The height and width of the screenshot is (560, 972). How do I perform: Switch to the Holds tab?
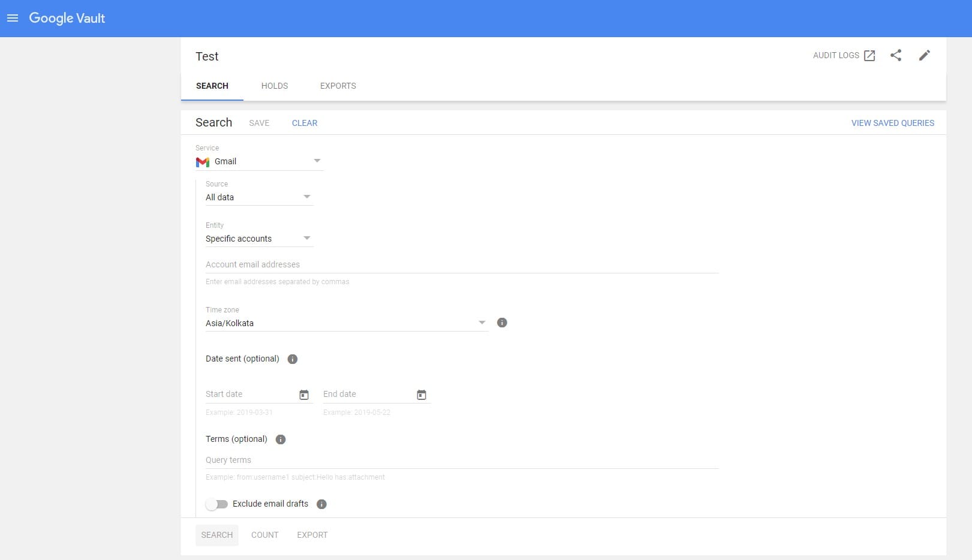[x=275, y=86]
